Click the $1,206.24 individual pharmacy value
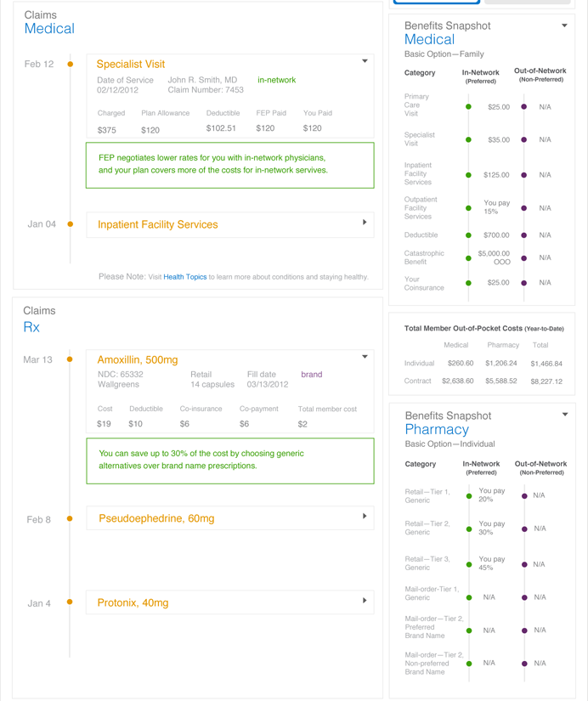Image resolution: width=588 pixels, height=701 pixels. pyautogui.click(x=501, y=363)
